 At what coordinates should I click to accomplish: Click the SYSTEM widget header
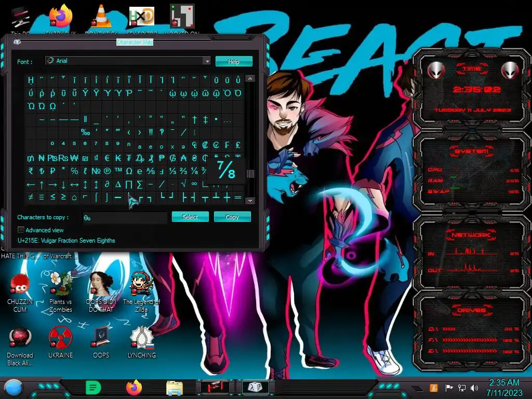(x=472, y=151)
